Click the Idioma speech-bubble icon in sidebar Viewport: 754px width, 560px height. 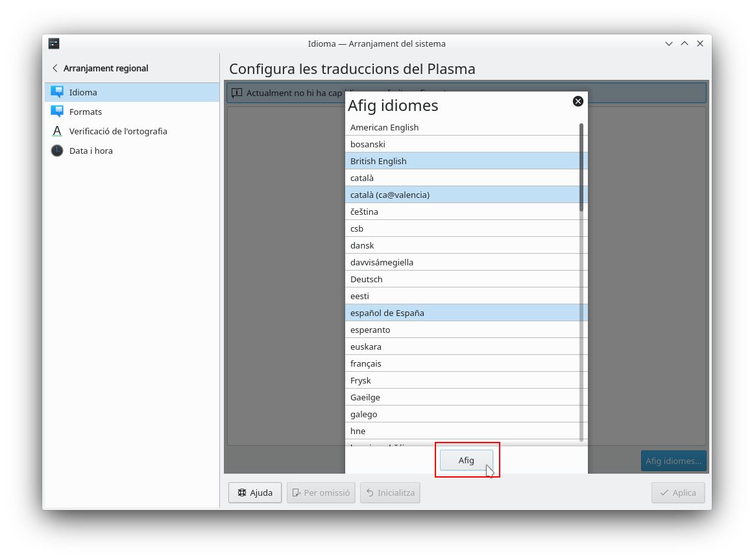pos(57,92)
